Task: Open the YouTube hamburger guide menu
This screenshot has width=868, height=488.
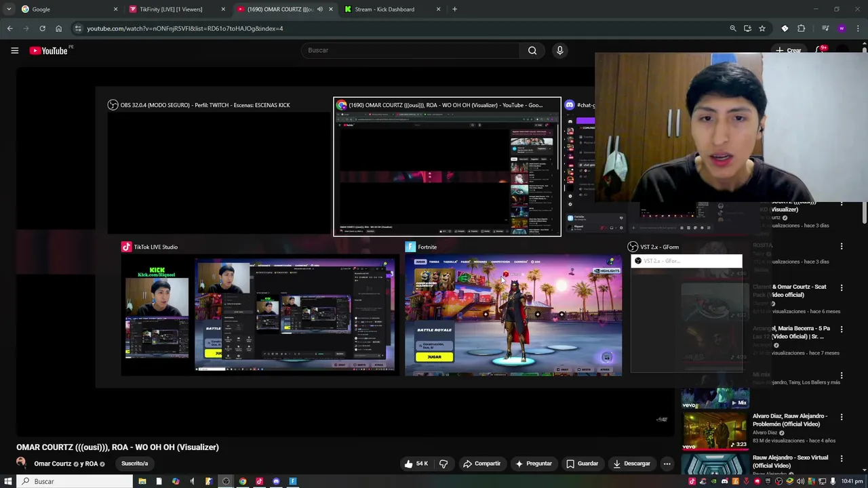Action: click(14, 50)
